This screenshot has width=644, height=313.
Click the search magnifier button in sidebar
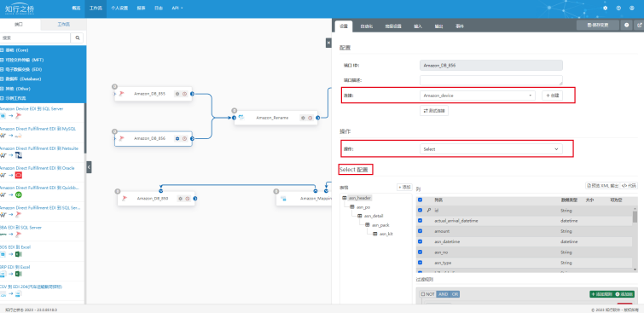78,38
